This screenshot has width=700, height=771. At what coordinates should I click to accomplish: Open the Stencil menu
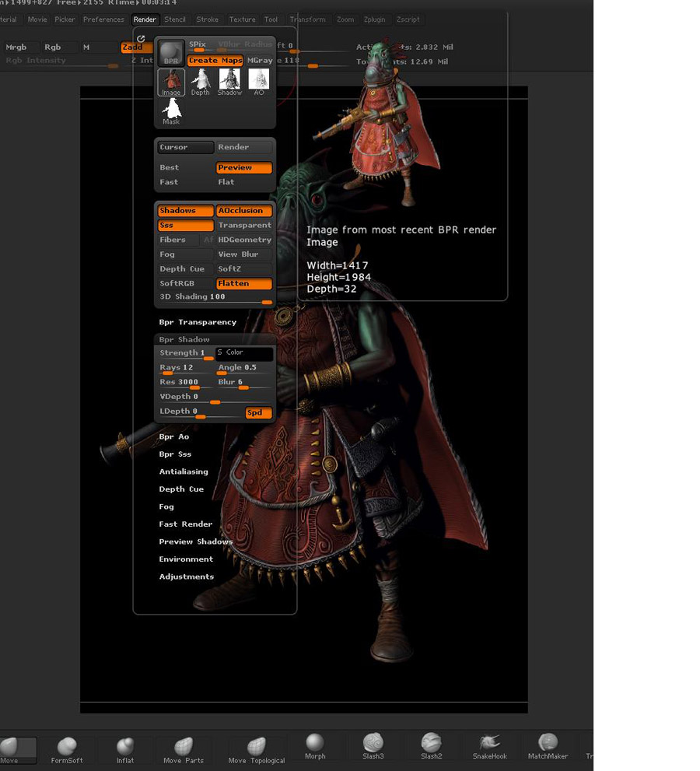coord(175,19)
